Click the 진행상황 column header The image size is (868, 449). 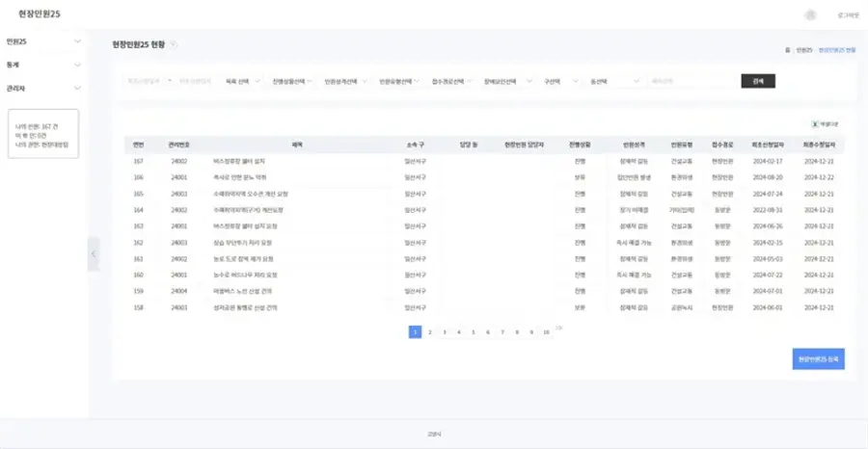(580, 145)
